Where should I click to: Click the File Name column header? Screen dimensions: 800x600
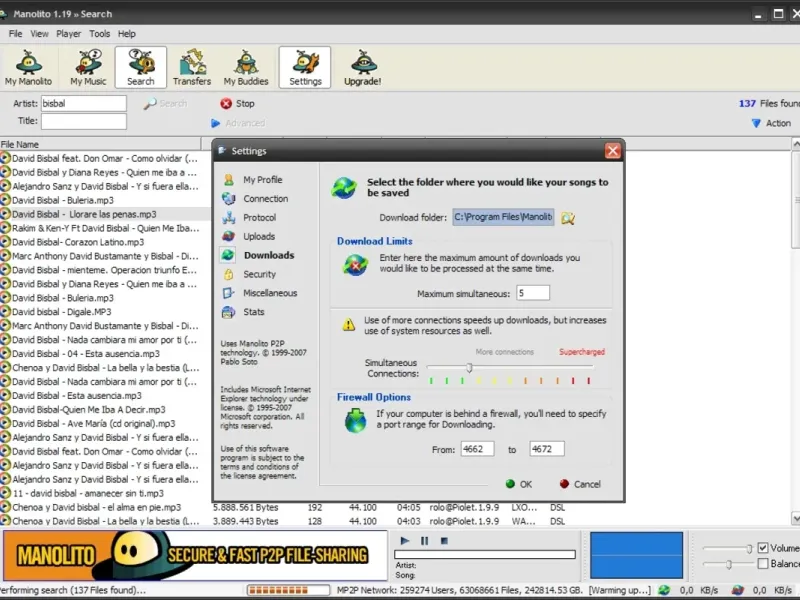click(101, 144)
